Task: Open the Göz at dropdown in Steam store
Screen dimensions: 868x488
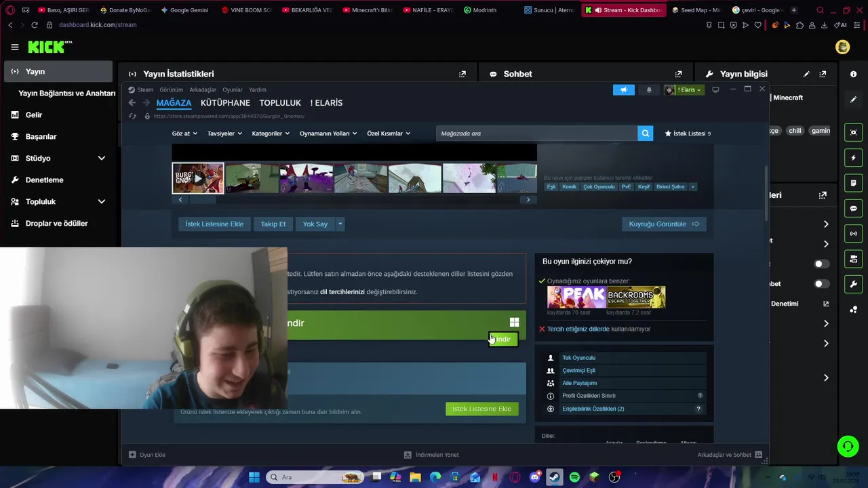Action: [x=184, y=134]
